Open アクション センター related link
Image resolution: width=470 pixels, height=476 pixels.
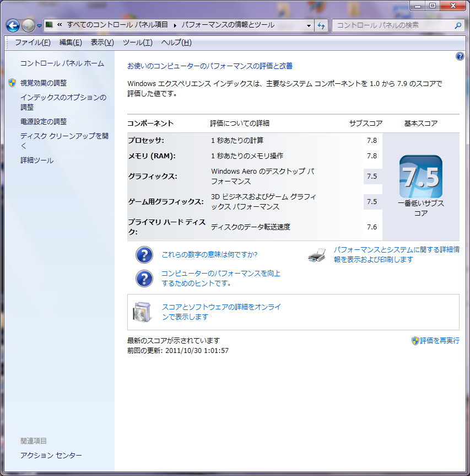click(x=51, y=455)
